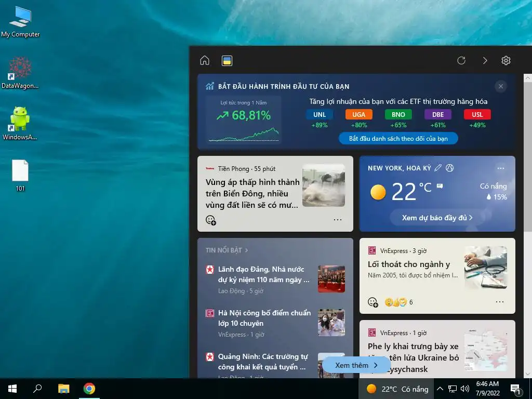Open the 68,81% one-year return chart
The height and width of the screenshot is (399, 532).
[x=243, y=120]
